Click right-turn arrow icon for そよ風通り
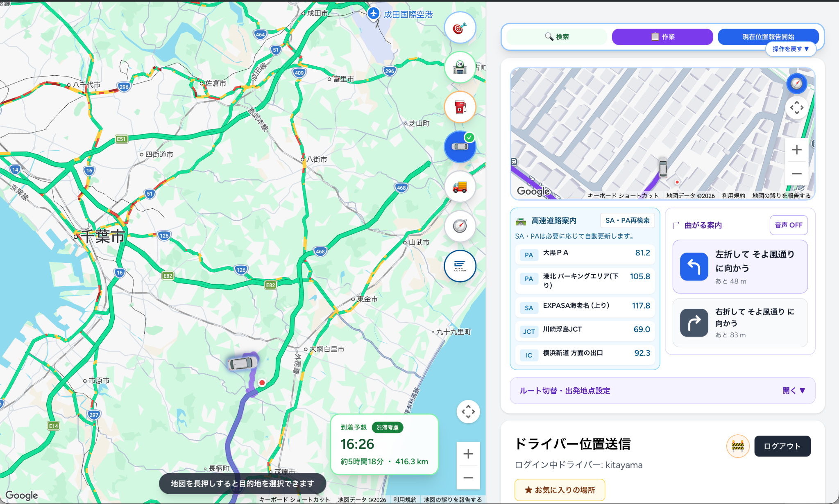The width and height of the screenshot is (839, 504). pos(694,323)
